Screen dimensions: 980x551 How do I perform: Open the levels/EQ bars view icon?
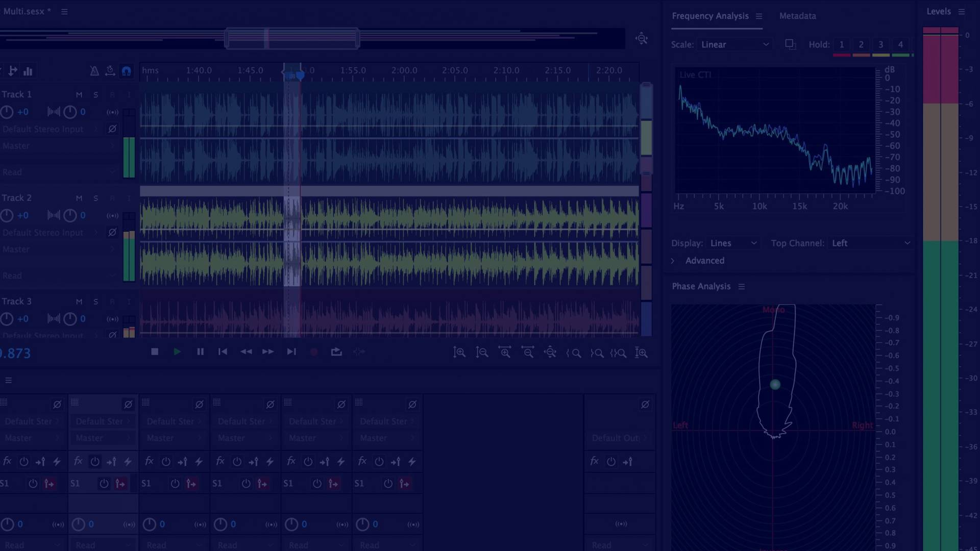(x=28, y=71)
